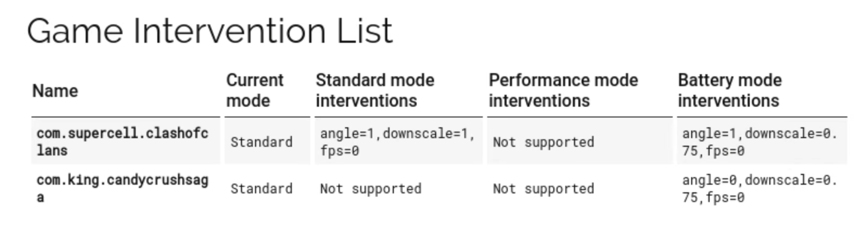Image resolution: width=868 pixels, height=234 pixels.
Task: Click Clash of Clans performance Not supported cell
Action: click(543, 142)
